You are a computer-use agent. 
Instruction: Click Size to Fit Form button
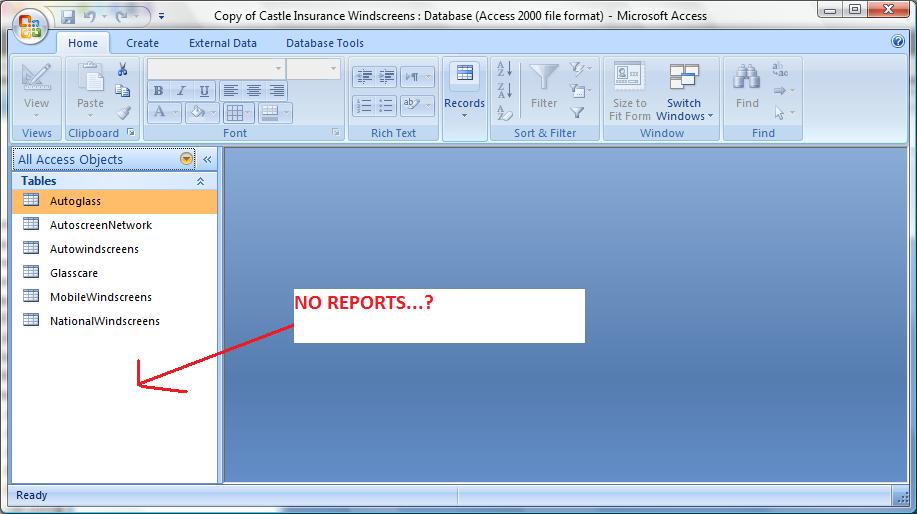629,91
